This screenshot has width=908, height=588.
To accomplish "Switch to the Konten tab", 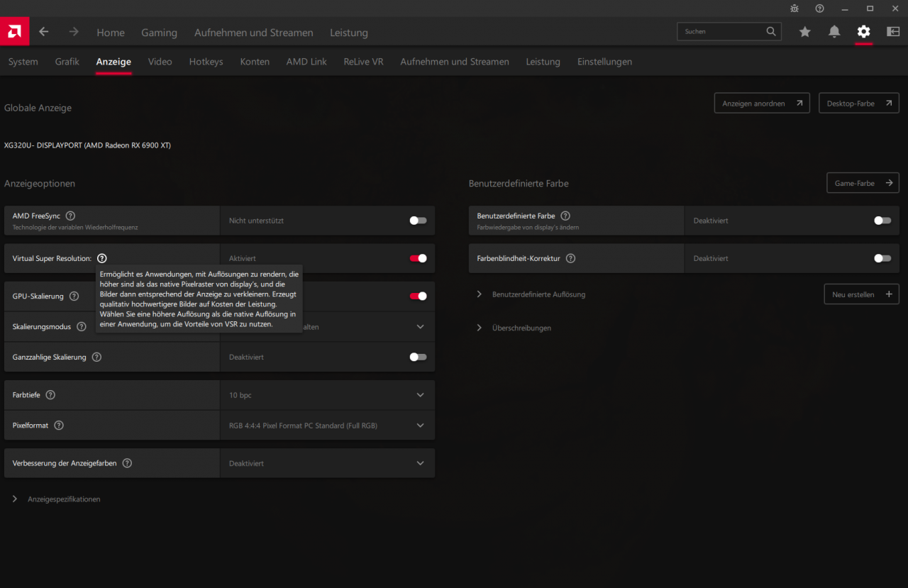I will 255,62.
